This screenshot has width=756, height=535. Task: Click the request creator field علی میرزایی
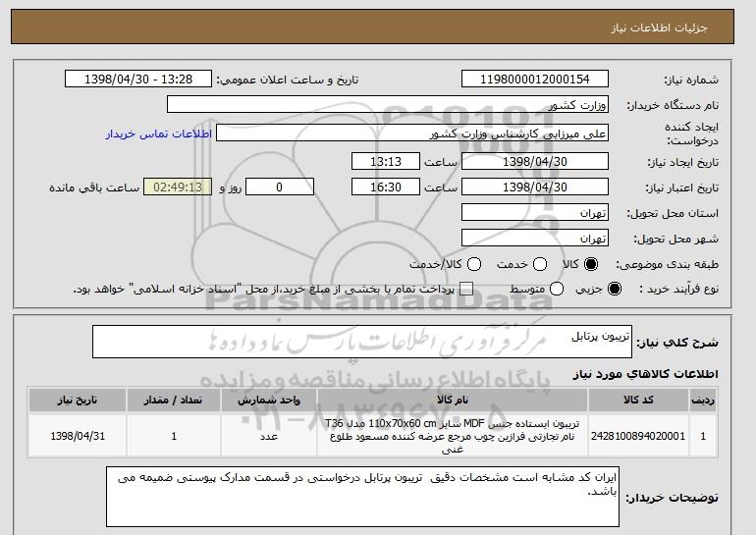(x=412, y=134)
